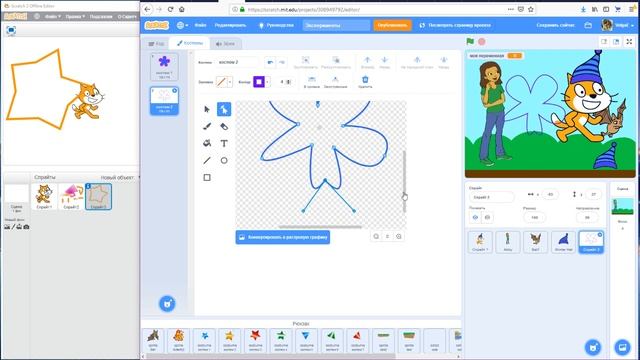Open the language globe dropdown
The width and height of the screenshot is (640, 360).
click(182, 25)
